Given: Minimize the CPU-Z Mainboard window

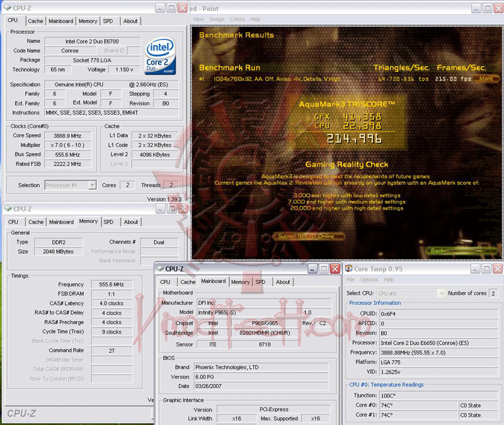Looking at the screenshot, I should tap(312, 269).
